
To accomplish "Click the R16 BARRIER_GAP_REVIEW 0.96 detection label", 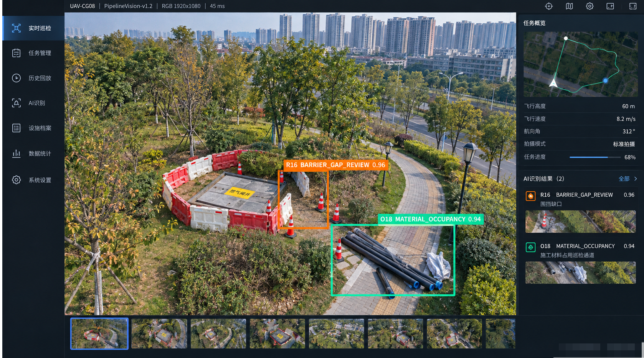I will pyautogui.click(x=335, y=165).
